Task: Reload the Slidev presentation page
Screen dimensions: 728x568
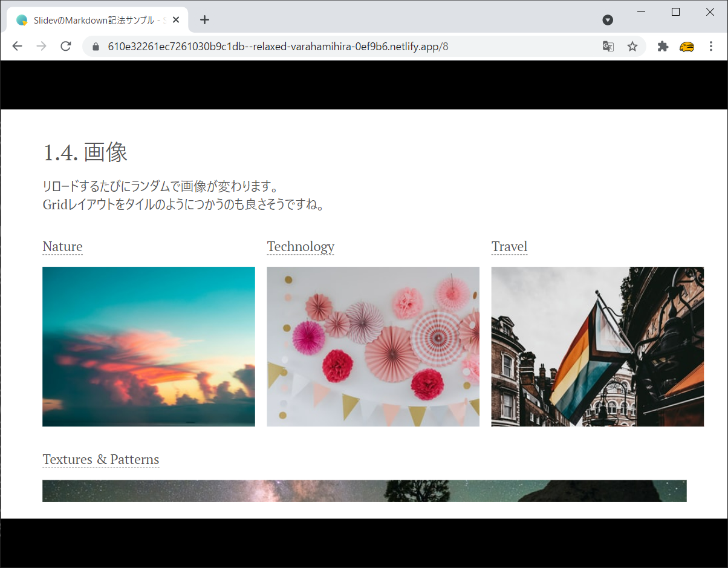Action: tap(65, 46)
